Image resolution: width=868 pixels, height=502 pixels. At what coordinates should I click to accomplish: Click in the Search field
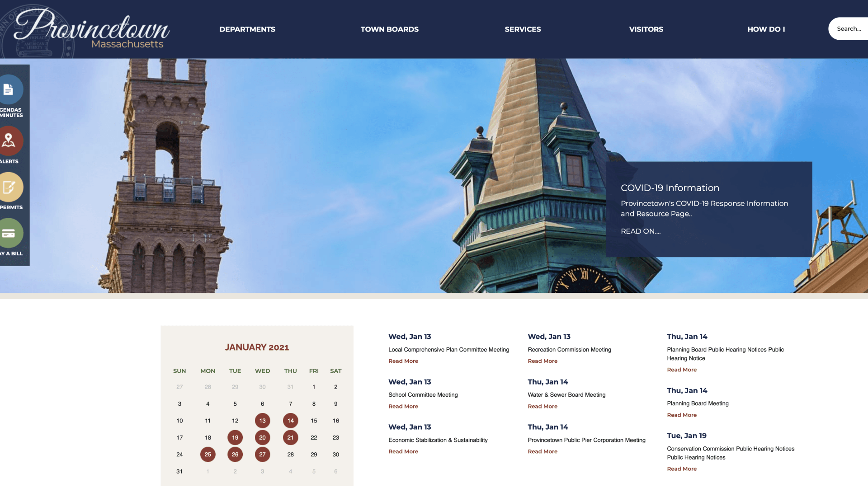click(849, 29)
